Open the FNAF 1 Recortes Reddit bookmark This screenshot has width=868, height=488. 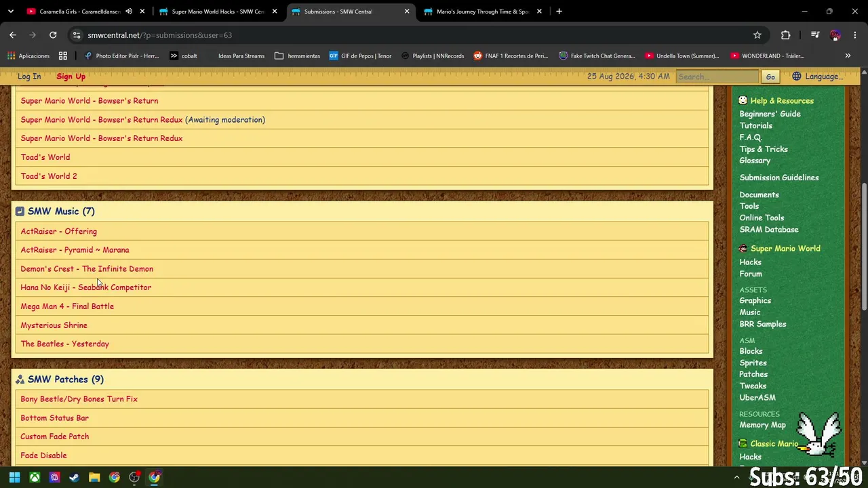(511, 56)
